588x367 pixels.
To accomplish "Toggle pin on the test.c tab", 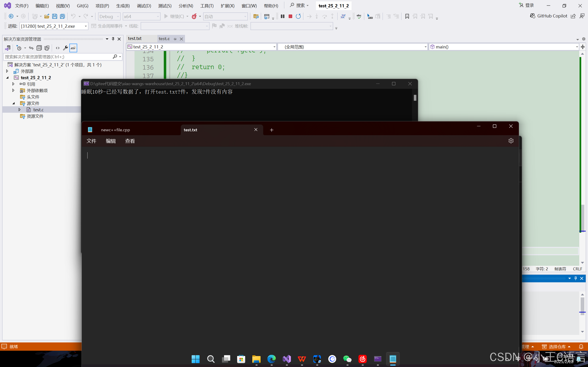I will [175, 39].
